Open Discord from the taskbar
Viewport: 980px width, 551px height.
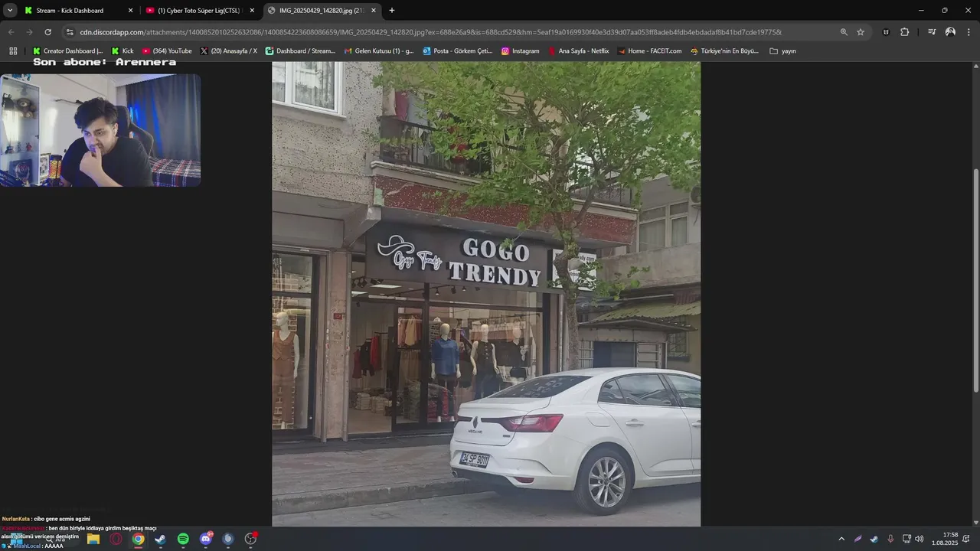coord(206,539)
